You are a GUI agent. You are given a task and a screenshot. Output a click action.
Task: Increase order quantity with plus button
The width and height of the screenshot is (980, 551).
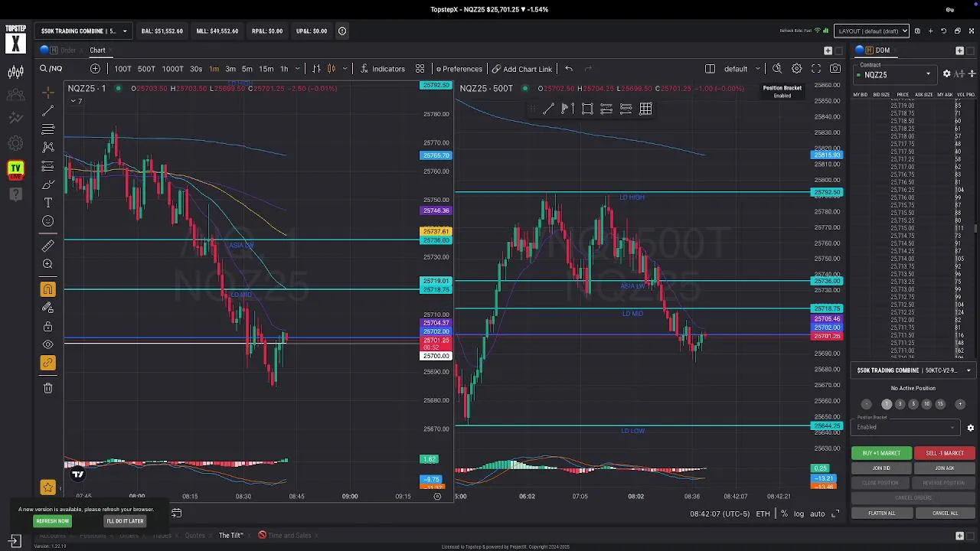point(961,404)
